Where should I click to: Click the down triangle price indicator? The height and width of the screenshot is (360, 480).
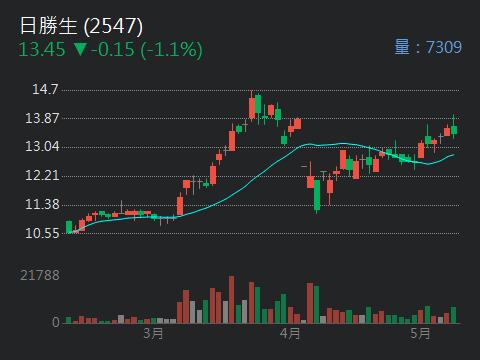click(80, 49)
